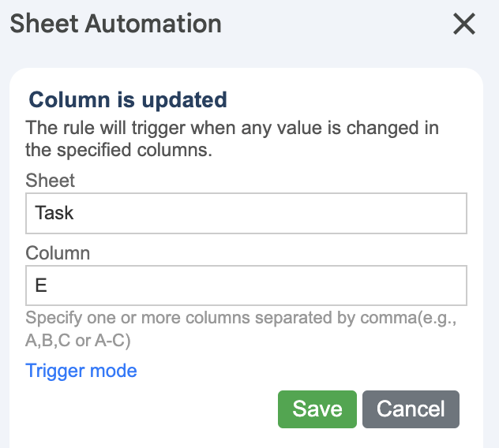The width and height of the screenshot is (499, 448).
Task: Dismiss the dialog with the X icon
Action: tap(464, 24)
